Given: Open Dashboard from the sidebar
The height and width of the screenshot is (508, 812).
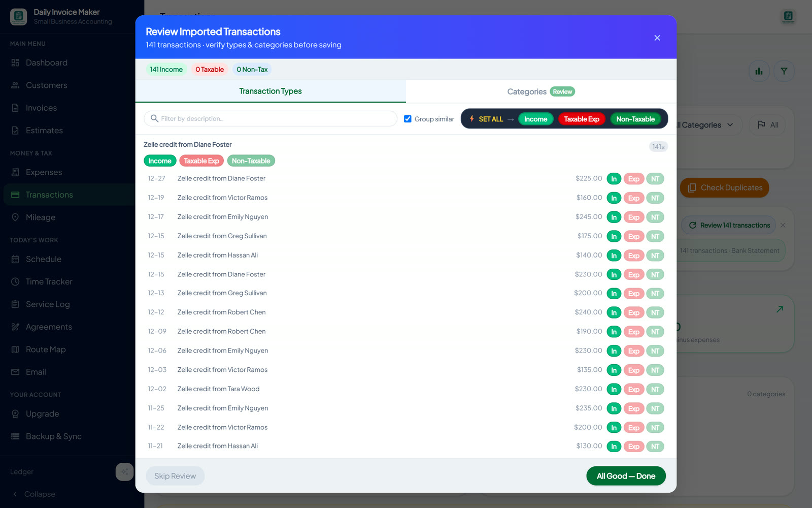Looking at the screenshot, I should tap(47, 62).
